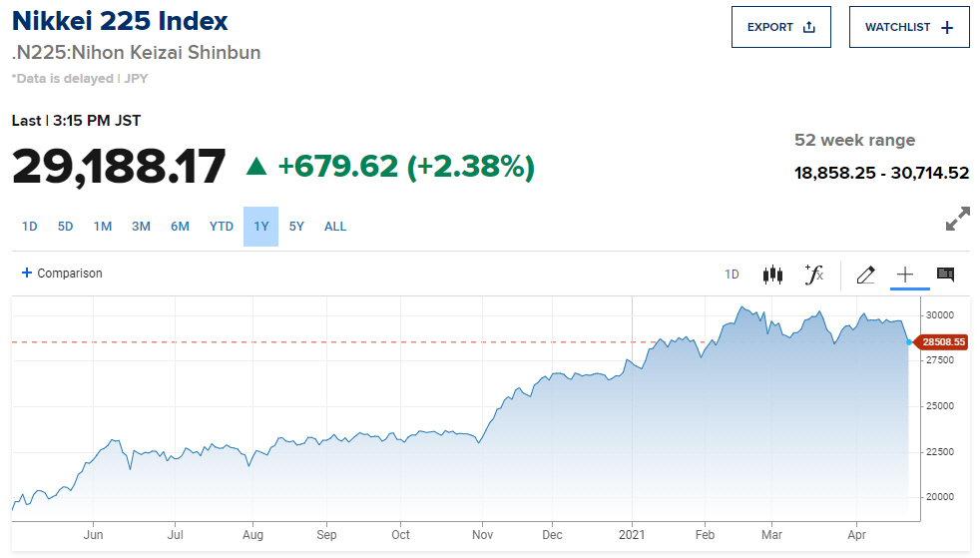Image resolution: width=980 pixels, height=558 pixels.
Task: Select the 1D time range tab
Action: 30,227
